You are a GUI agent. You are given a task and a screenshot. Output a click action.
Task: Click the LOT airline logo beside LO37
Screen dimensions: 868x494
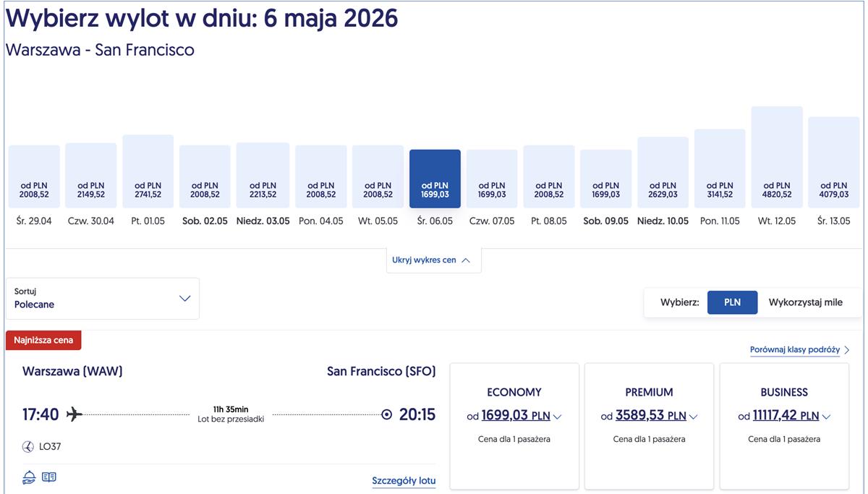tap(28, 447)
